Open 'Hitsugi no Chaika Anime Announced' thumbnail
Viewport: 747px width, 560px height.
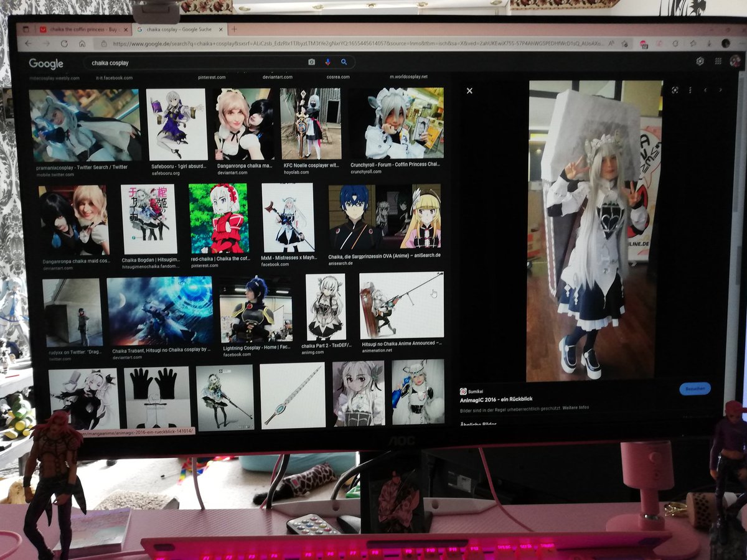402,306
